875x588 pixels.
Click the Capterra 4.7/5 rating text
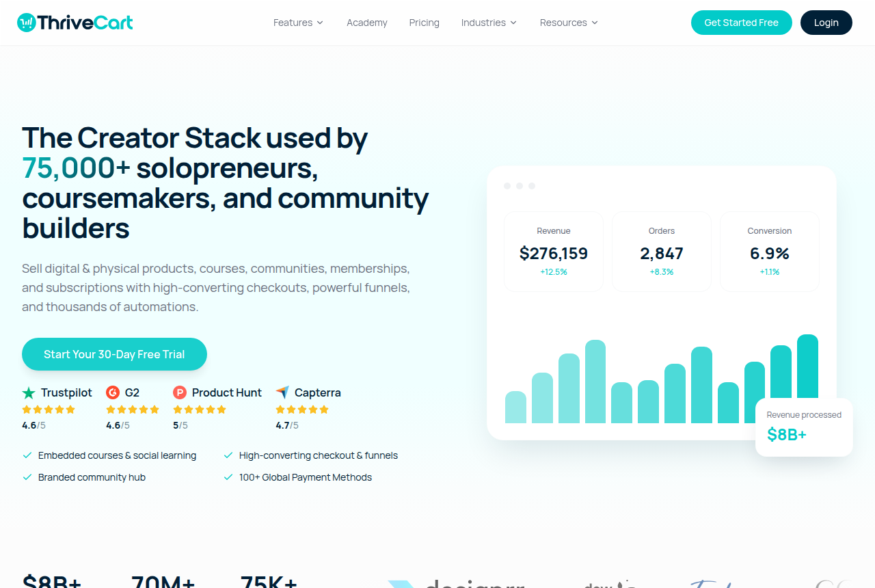pos(287,425)
